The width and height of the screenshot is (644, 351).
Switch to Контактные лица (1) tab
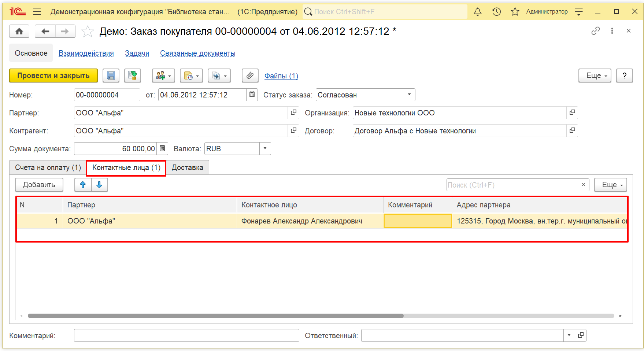pos(126,167)
